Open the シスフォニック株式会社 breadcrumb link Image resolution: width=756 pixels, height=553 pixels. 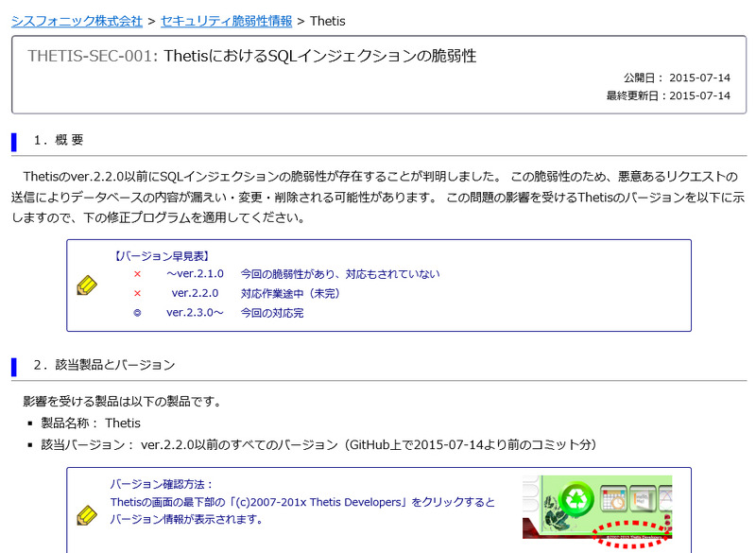click(x=77, y=20)
